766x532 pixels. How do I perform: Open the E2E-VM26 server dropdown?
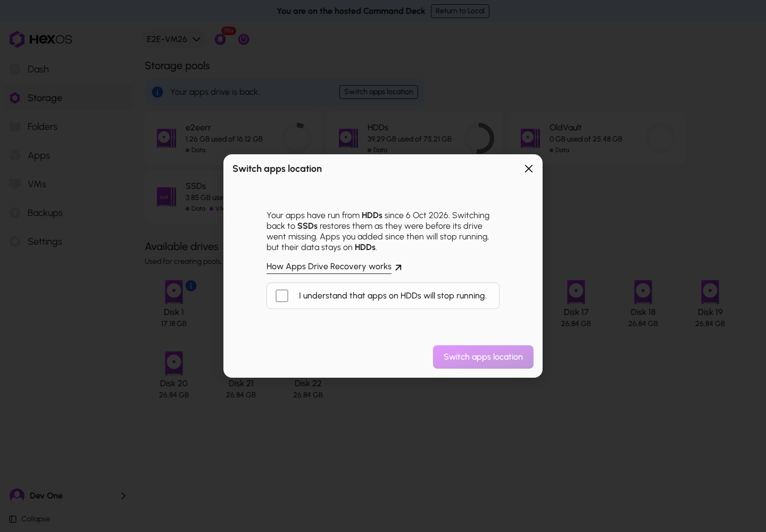[x=173, y=39]
